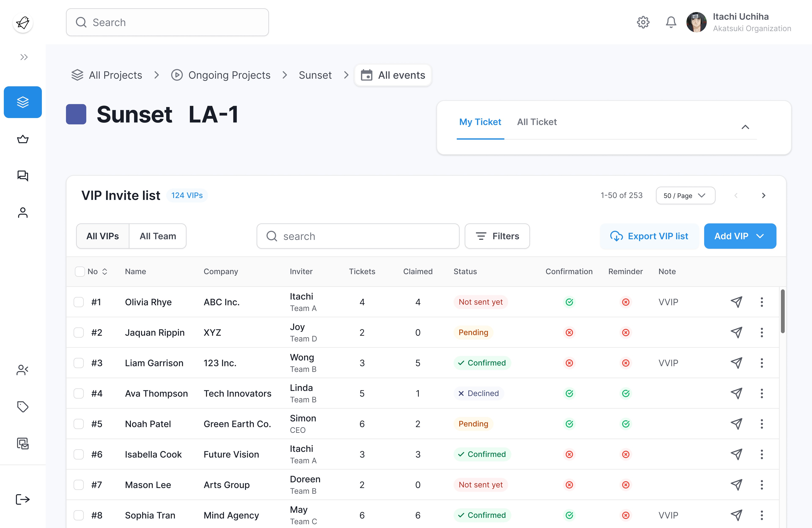812x528 pixels.
Task: Select the checkbox for Liam Garrison
Action: (79, 363)
